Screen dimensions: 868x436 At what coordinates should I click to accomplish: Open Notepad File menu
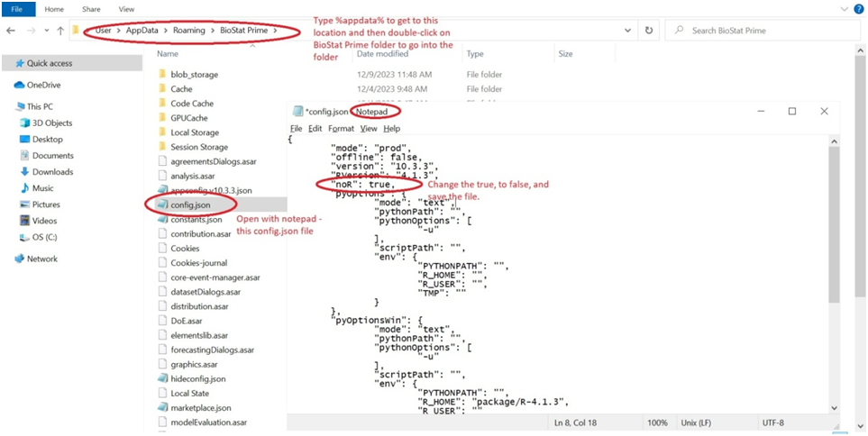pyautogui.click(x=297, y=128)
